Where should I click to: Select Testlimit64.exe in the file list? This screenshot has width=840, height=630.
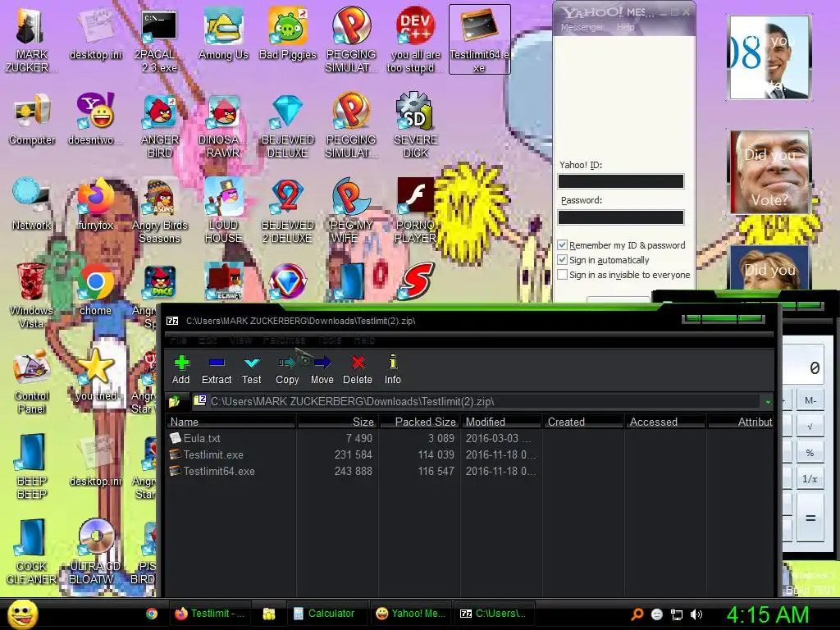pos(470,472)
